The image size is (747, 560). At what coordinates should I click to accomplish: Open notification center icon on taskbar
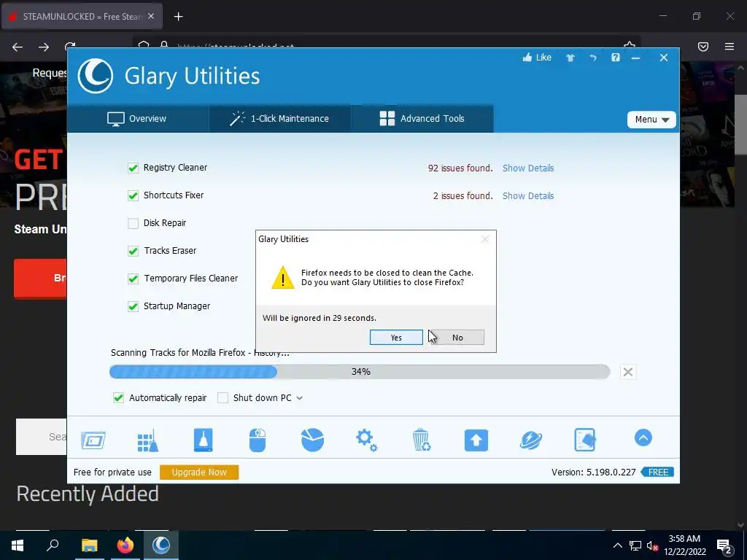coord(724,545)
